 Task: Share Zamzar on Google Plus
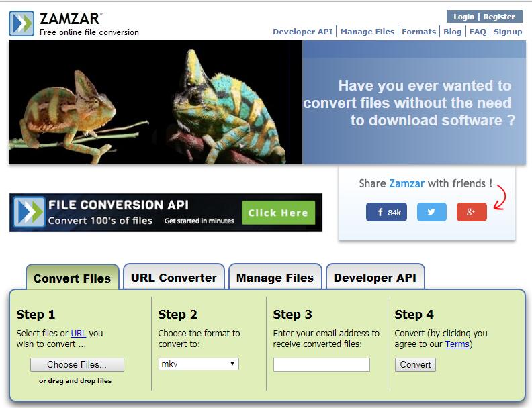pyautogui.click(x=472, y=212)
